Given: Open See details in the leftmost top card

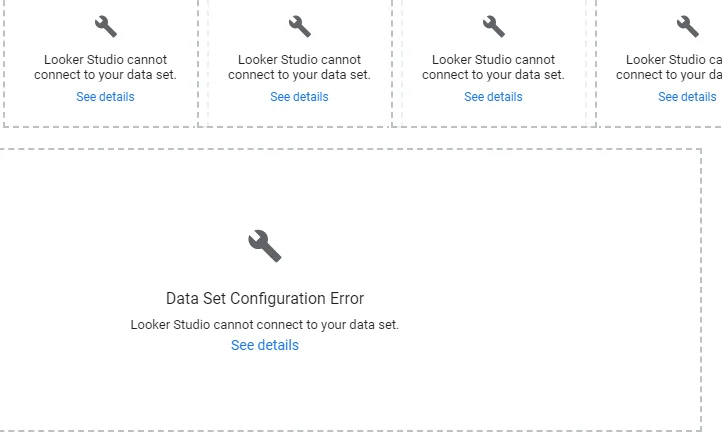Looking at the screenshot, I should 105,97.
